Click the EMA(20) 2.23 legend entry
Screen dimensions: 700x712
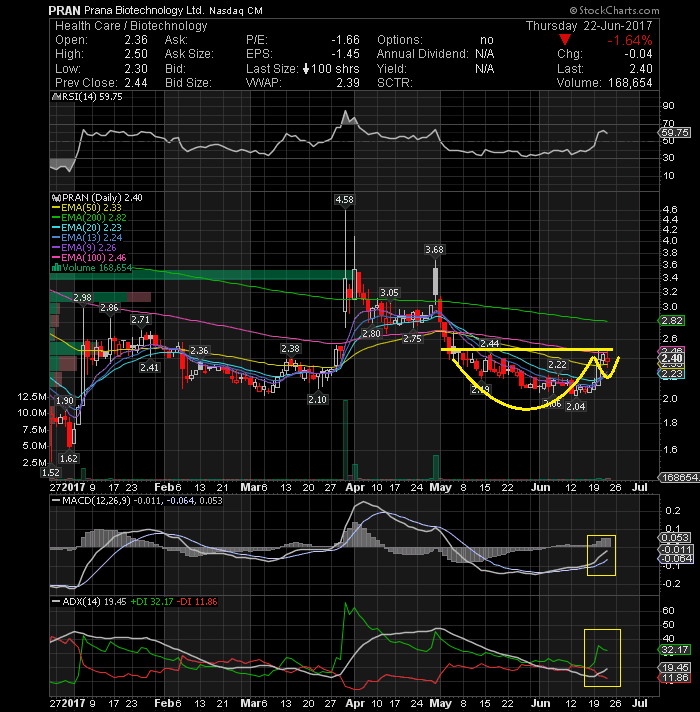(x=91, y=227)
